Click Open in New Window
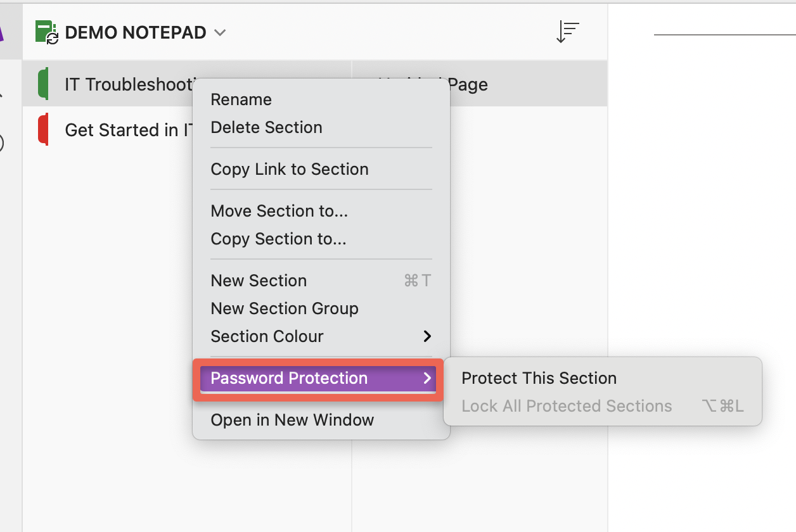The image size is (796, 532). coord(292,420)
